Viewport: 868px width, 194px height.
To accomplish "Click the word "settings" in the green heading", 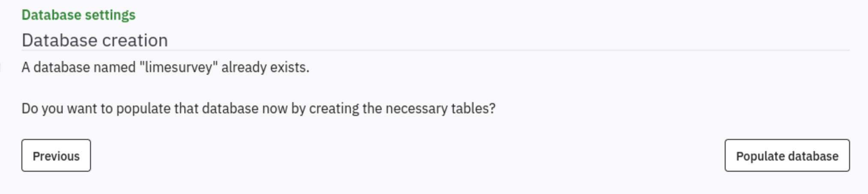I will pos(110,15).
